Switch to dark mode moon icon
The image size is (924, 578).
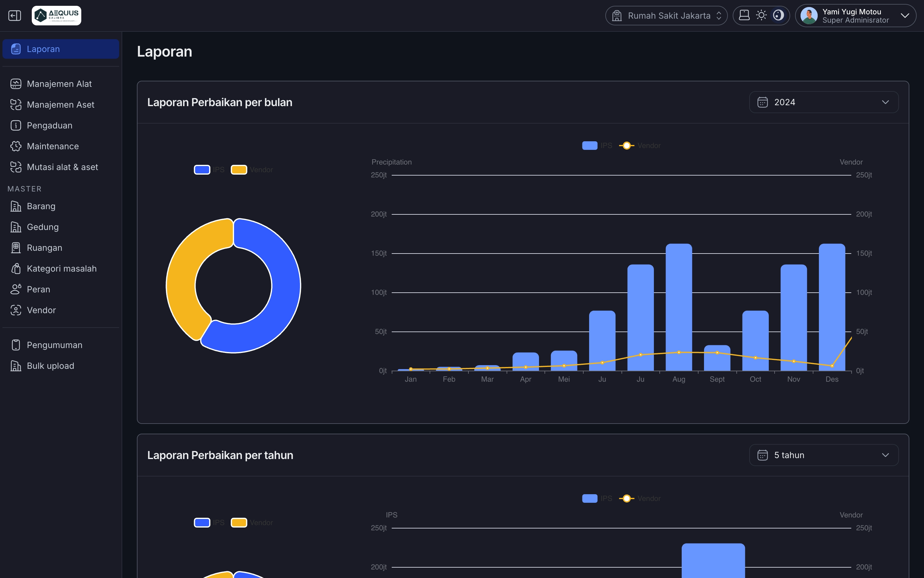[778, 15]
